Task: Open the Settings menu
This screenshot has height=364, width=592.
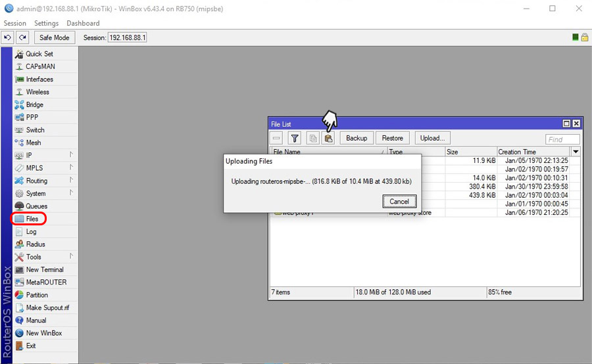Action: click(47, 23)
